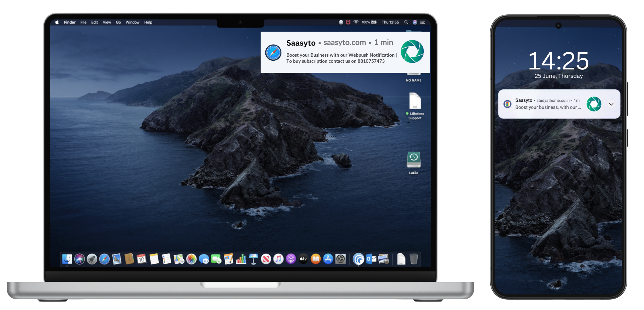Open the Wi-Fi status menu
This screenshot has height=310, width=644.
[356, 22]
